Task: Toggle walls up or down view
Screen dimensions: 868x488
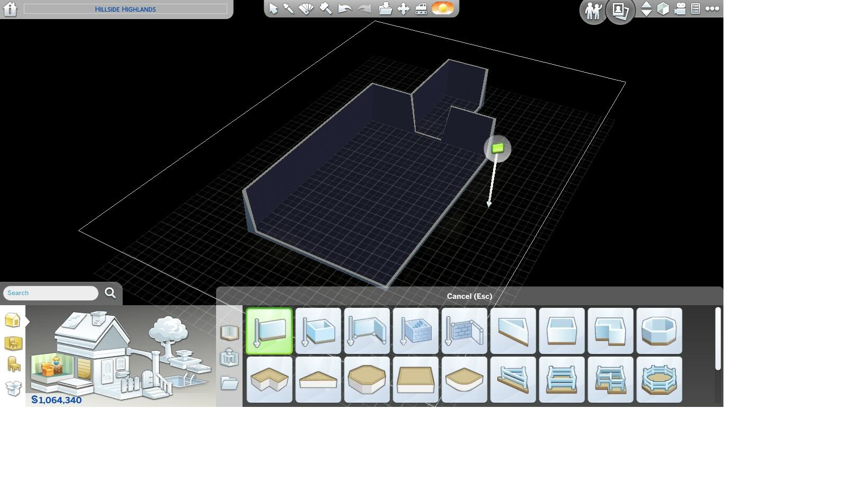Action: tap(663, 8)
